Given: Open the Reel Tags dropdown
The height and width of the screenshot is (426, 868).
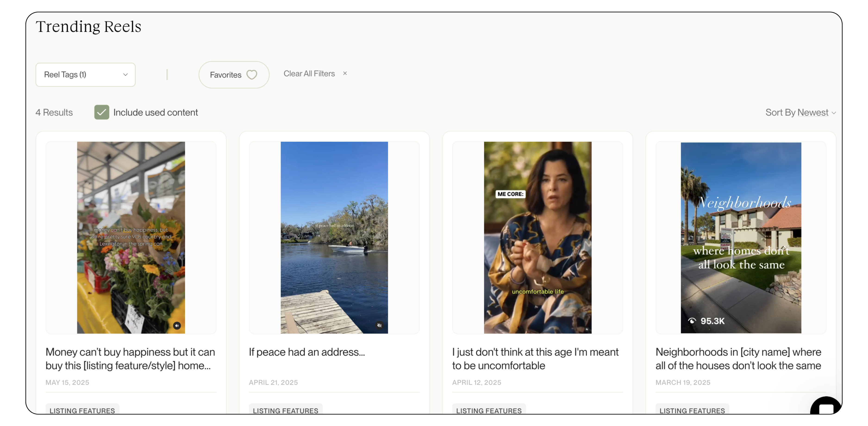Looking at the screenshot, I should [85, 75].
